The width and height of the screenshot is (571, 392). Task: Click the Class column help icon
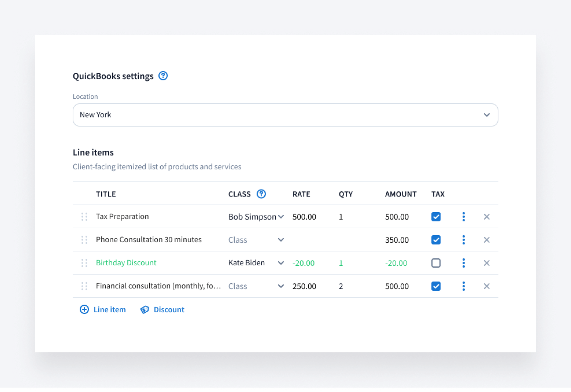(261, 194)
